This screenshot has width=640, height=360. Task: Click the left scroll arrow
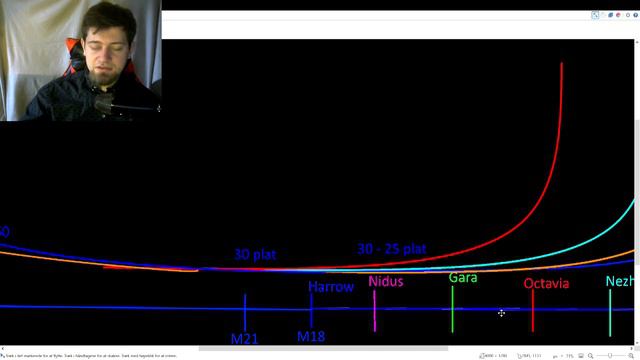[3, 349]
